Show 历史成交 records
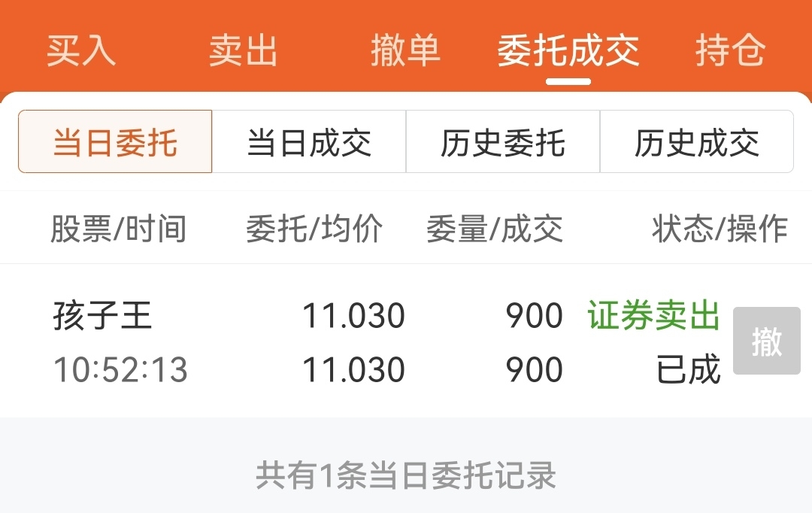The image size is (812, 513). pyautogui.click(x=696, y=141)
